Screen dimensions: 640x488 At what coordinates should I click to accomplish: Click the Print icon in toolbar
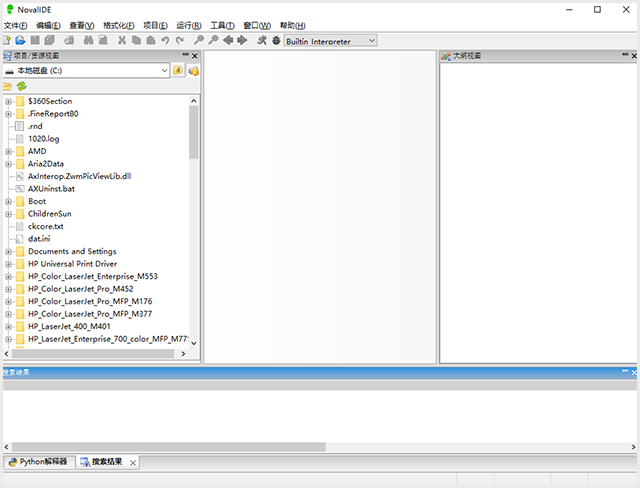point(71,40)
